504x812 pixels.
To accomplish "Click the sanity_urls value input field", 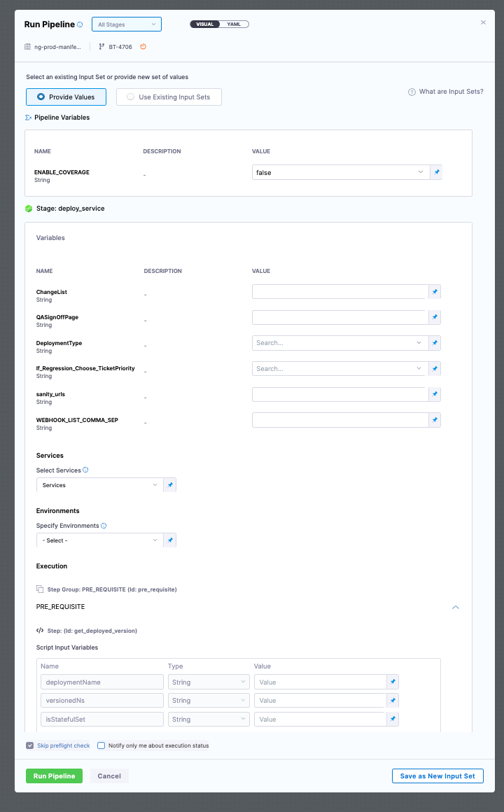I will pyautogui.click(x=339, y=394).
